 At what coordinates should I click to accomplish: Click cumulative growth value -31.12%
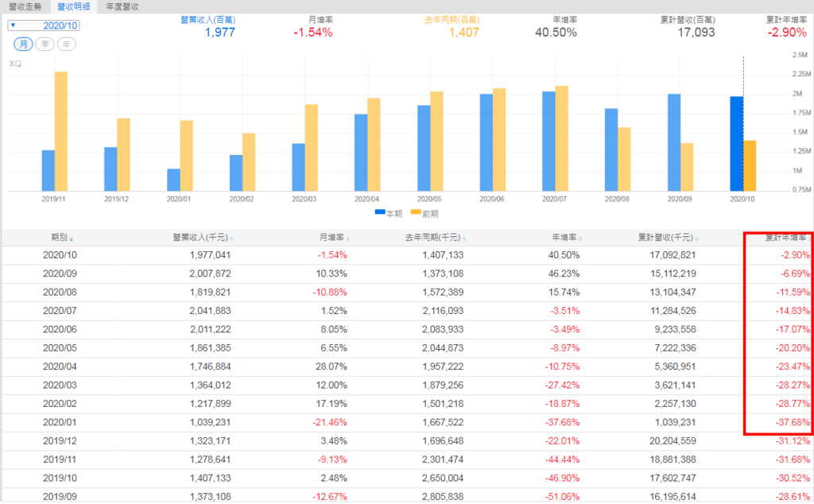[x=793, y=441]
